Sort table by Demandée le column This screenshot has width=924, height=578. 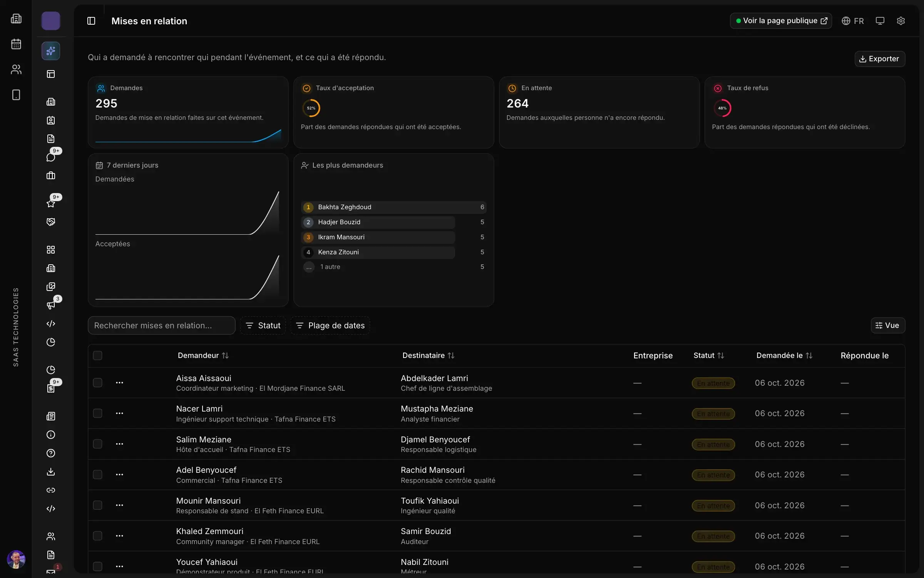pyautogui.click(x=784, y=355)
